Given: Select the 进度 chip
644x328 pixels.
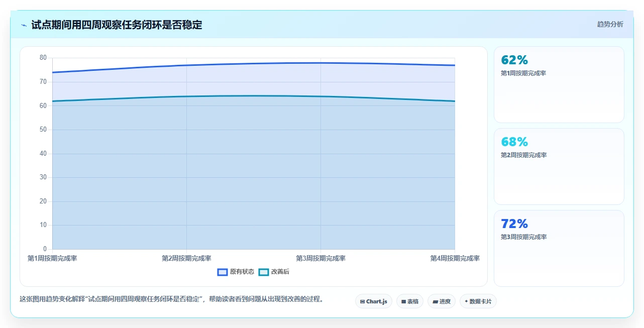Looking at the screenshot, I should pyautogui.click(x=442, y=301).
